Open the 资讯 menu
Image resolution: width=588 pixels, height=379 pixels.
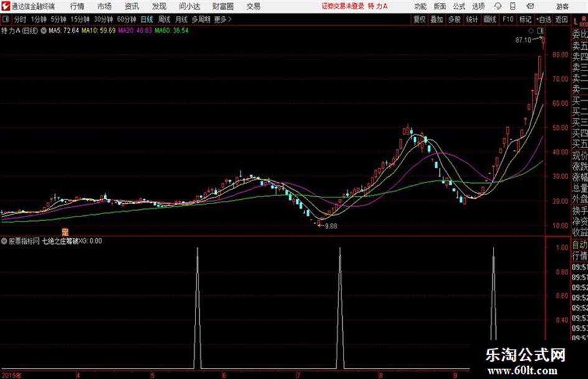click(x=132, y=6)
